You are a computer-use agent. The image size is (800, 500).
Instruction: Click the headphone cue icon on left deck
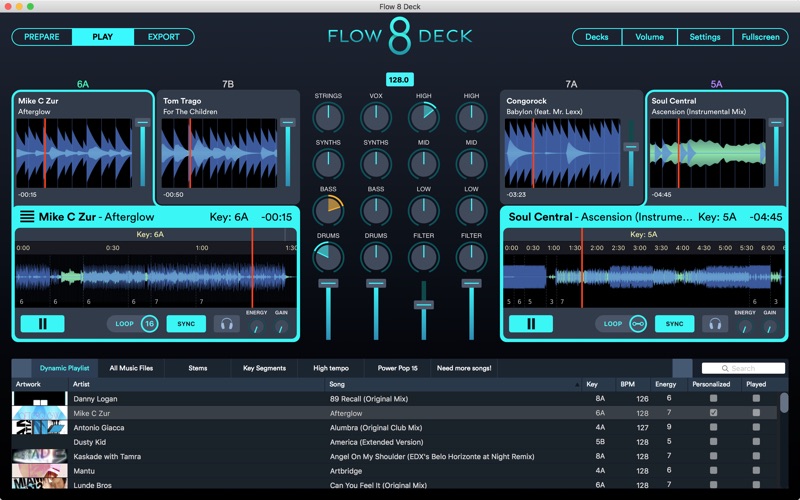pyautogui.click(x=227, y=324)
